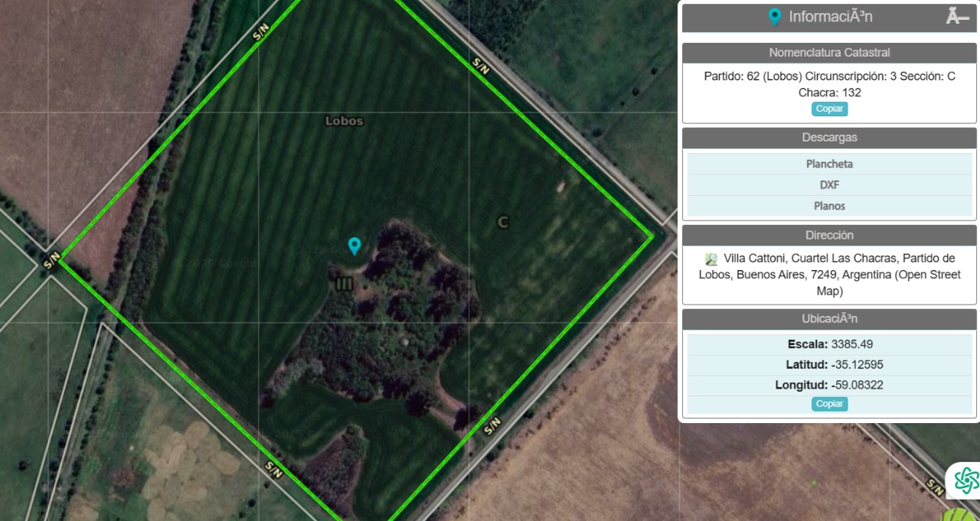Click the Lobos label on the map
The width and height of the screenshot is (980, 521).
pyautogui.click(x=344, y=121)
